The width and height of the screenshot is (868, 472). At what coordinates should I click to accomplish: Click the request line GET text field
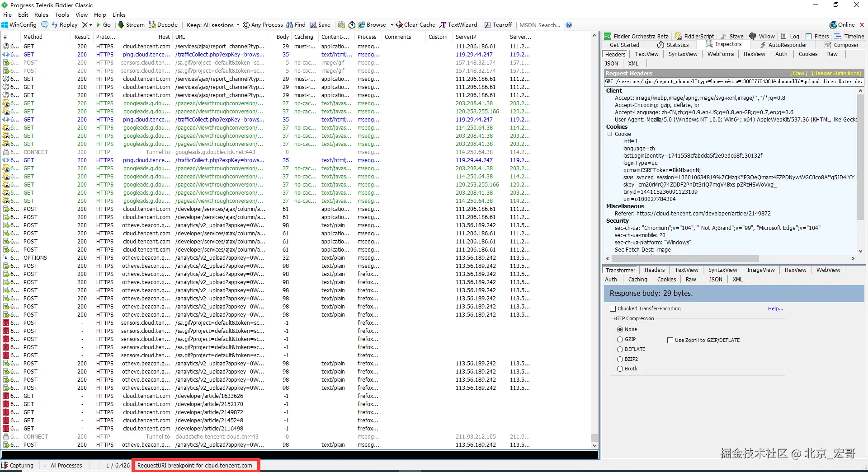click(734, 82)
